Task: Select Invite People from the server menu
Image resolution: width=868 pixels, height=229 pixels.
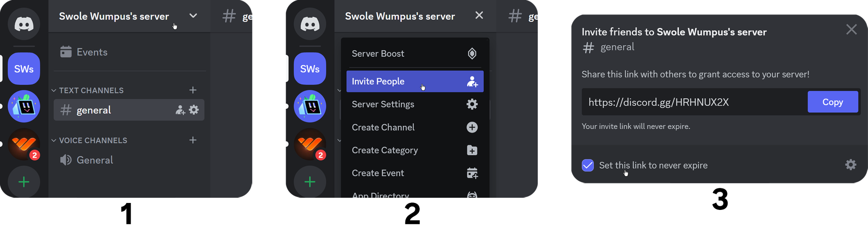Action: (414, 81)
